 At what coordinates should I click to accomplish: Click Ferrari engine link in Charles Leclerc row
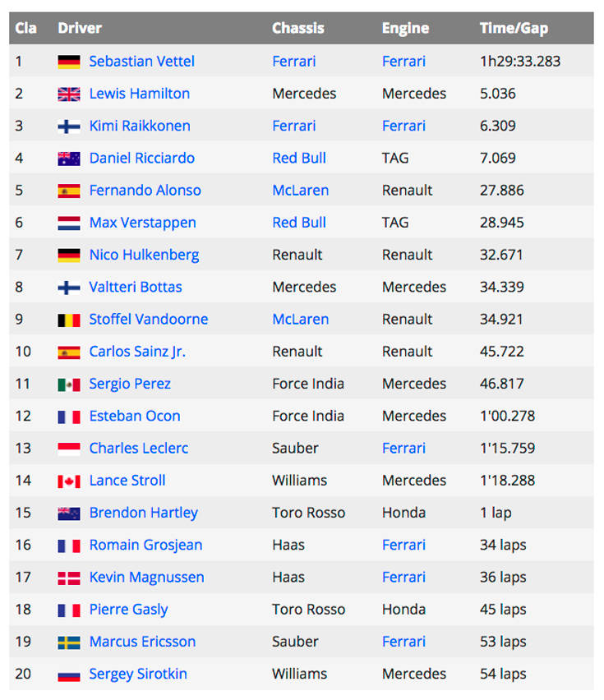[403, 449]
